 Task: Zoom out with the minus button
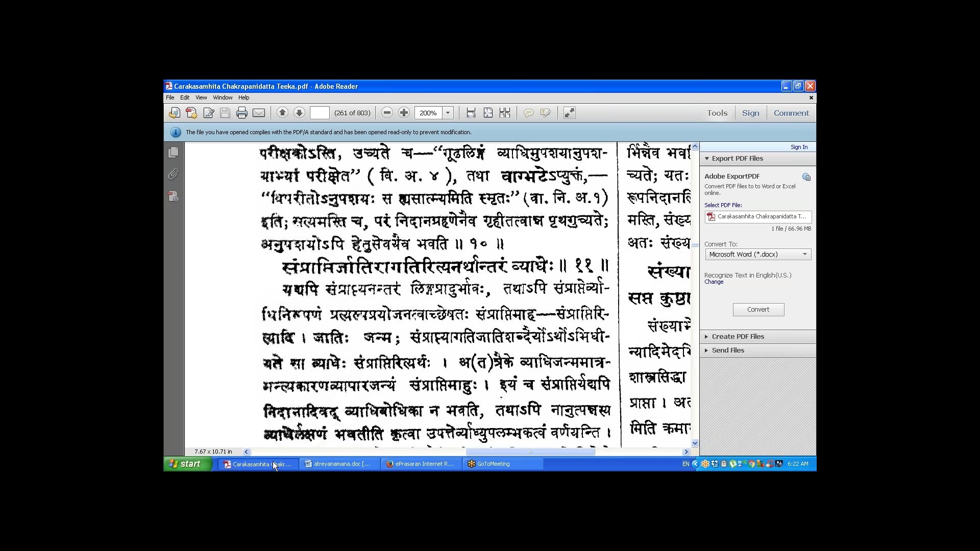coord(387,113)
